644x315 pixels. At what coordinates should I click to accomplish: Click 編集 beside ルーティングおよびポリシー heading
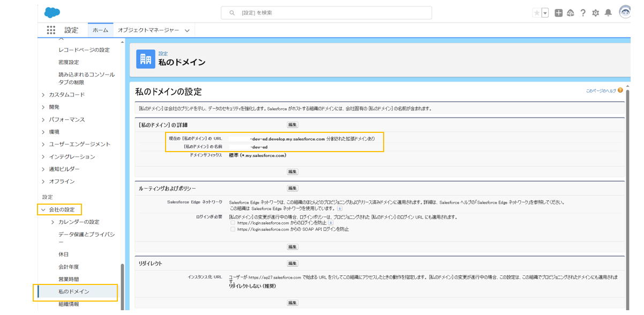[x=293, y=189]
